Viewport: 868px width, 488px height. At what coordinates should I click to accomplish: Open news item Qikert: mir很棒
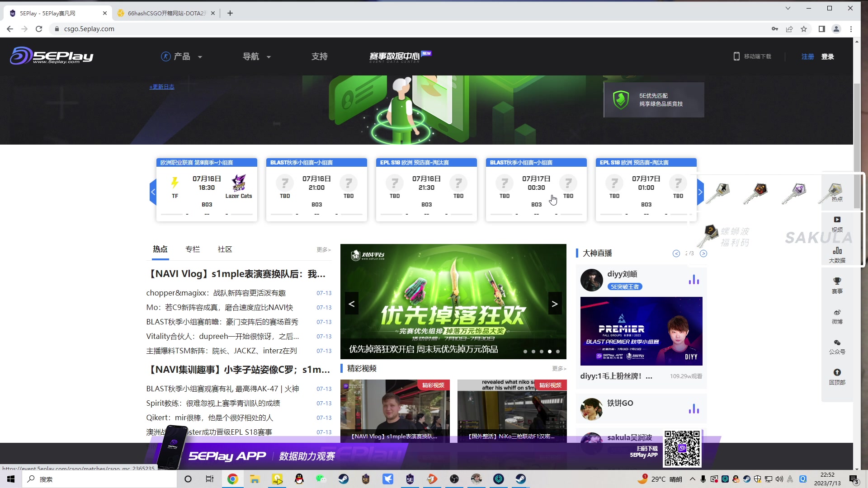209,418
